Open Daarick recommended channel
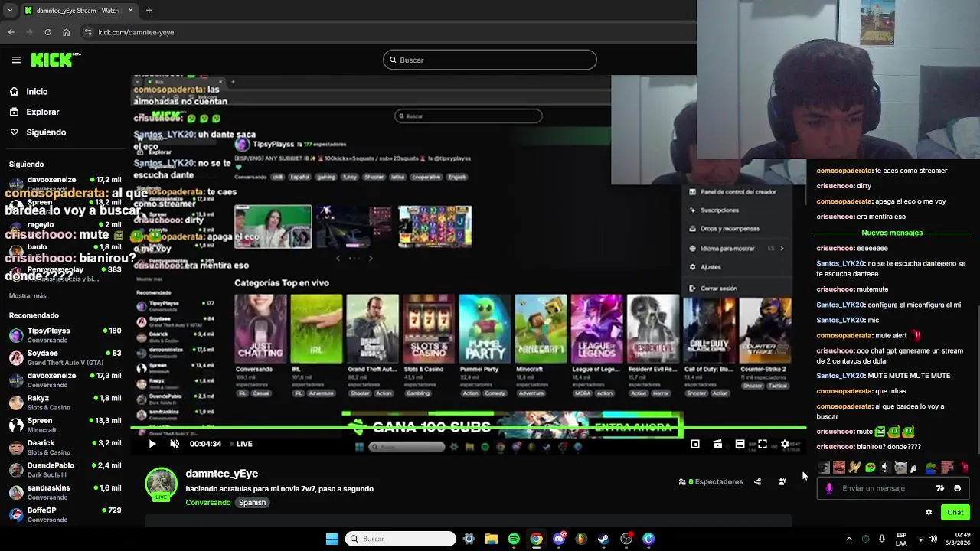The image size is (980, 551). coord(65,447)
